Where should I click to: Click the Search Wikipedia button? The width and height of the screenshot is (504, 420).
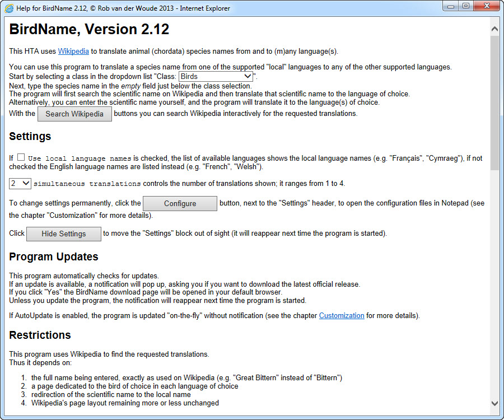tap(74, 114)
